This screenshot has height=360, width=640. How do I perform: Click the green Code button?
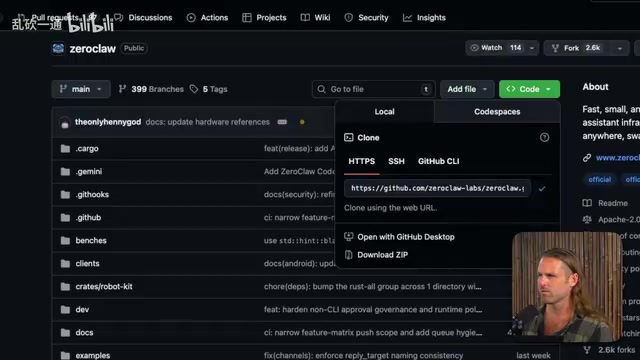(529, 89)
